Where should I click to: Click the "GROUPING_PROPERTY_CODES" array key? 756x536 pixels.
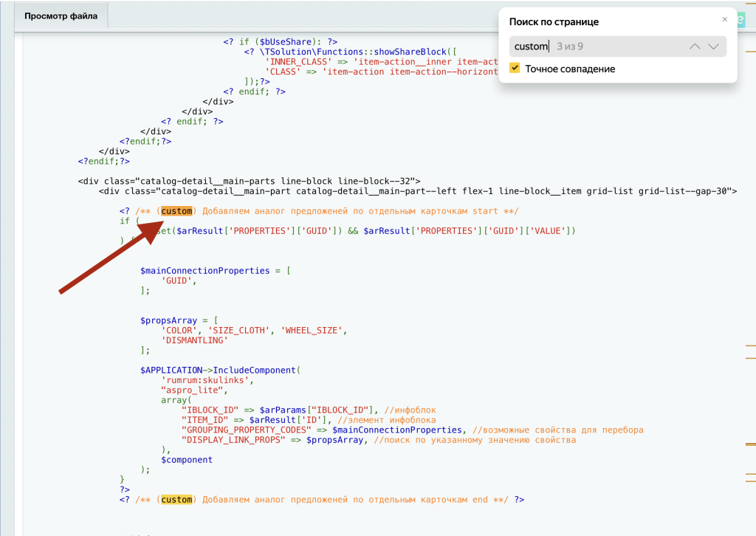[x=248, y=430]
